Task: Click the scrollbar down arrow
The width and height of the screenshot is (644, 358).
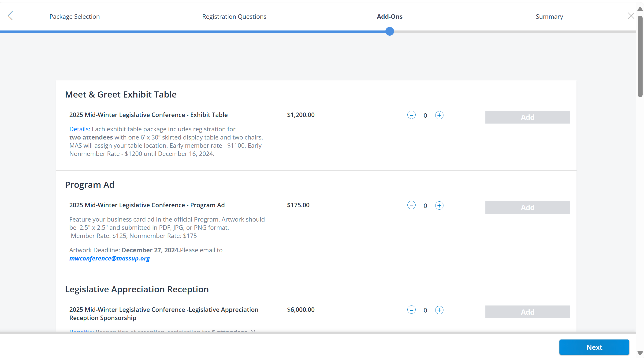Action: (x=640, y=354)
